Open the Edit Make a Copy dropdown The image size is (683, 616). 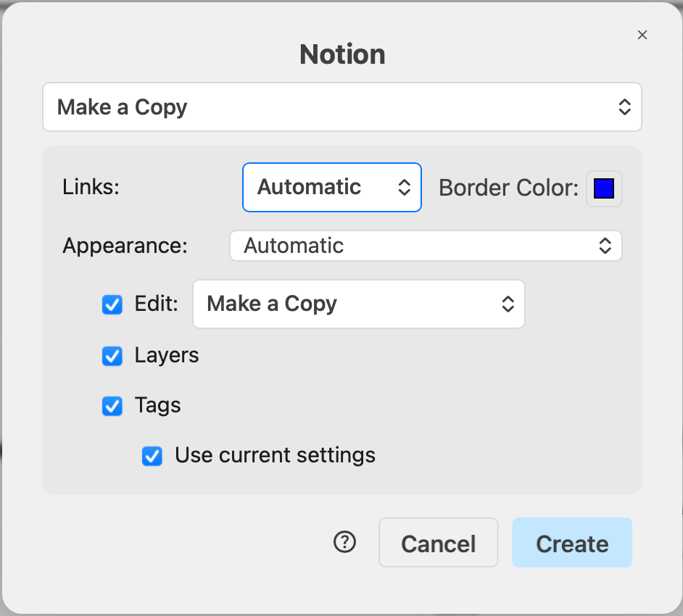click(x=359, y=304)
